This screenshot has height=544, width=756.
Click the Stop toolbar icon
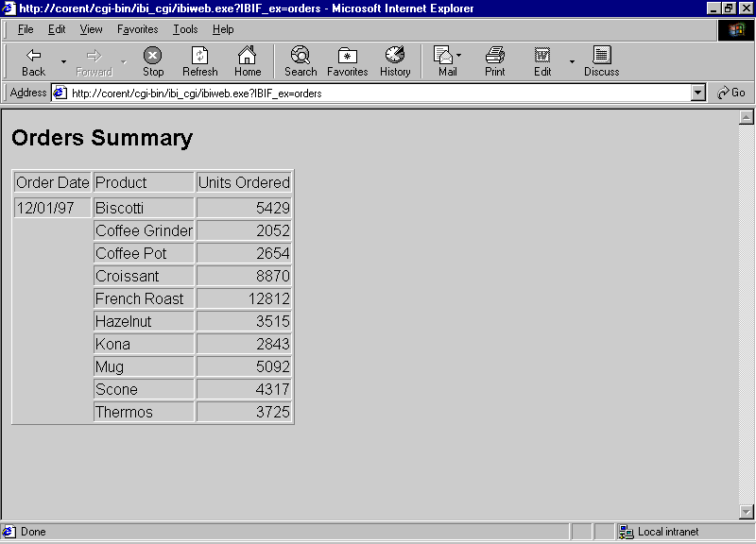point(153,56)
